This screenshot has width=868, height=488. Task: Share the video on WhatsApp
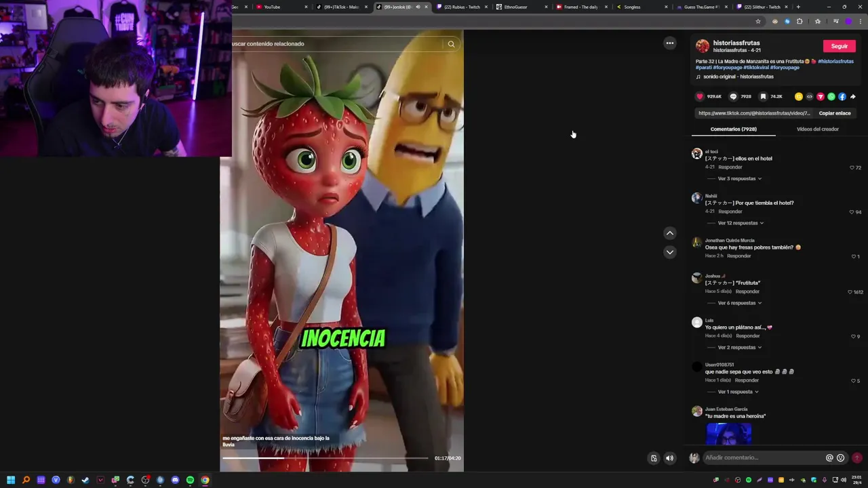click(831, 97)
